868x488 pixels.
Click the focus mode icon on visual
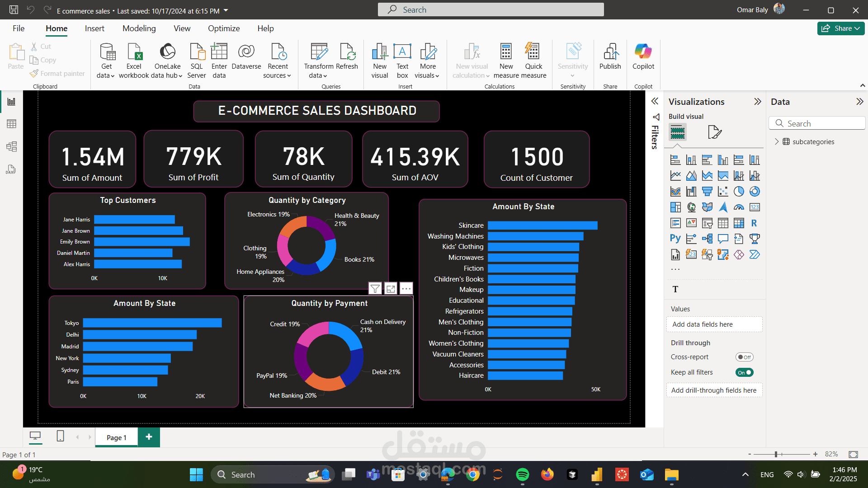[391, 289]
